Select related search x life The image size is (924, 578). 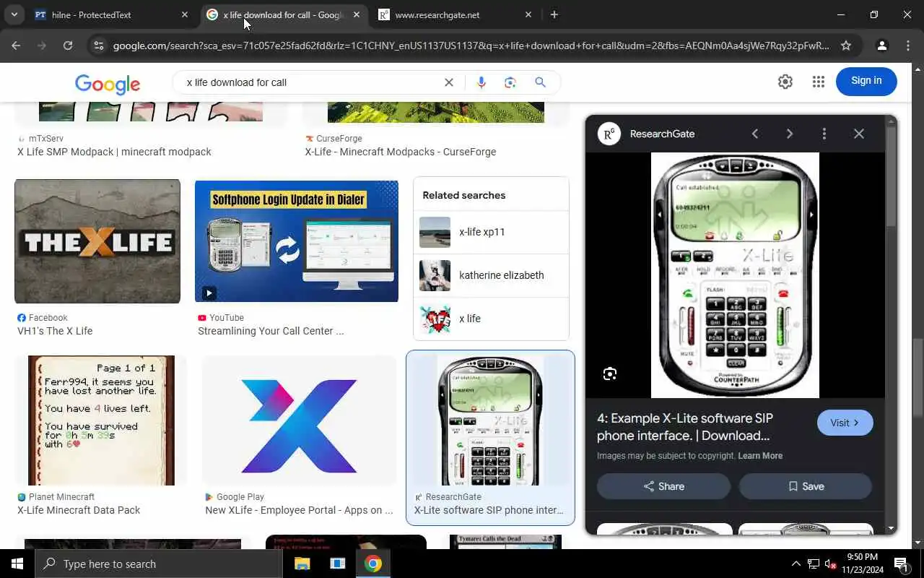click(491, 319)
